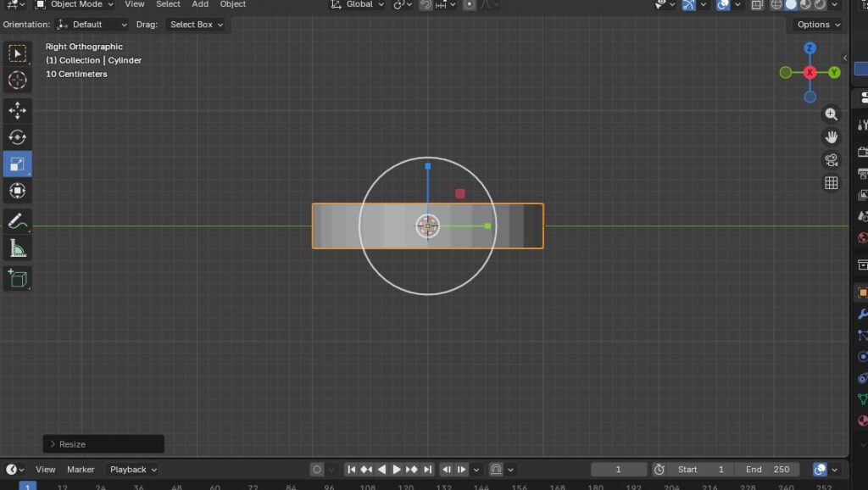
Task: Toggle the snapping magnet button
Action: pos(426,4)
